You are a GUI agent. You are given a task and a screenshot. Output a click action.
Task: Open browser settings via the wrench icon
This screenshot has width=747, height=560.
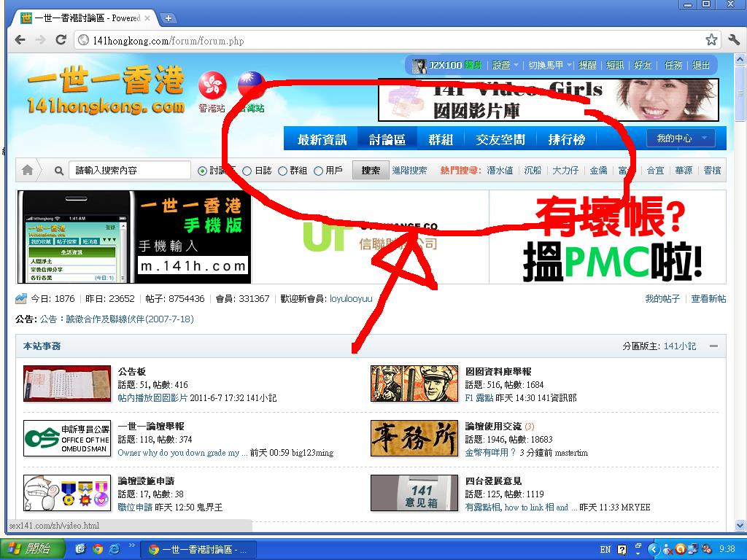pos(732,40)
